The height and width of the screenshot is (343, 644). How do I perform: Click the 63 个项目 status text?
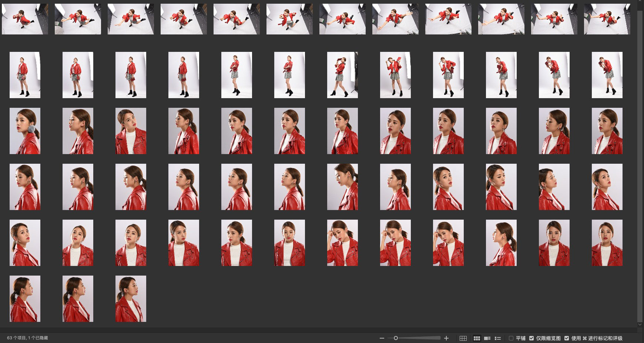click(17, 338)
